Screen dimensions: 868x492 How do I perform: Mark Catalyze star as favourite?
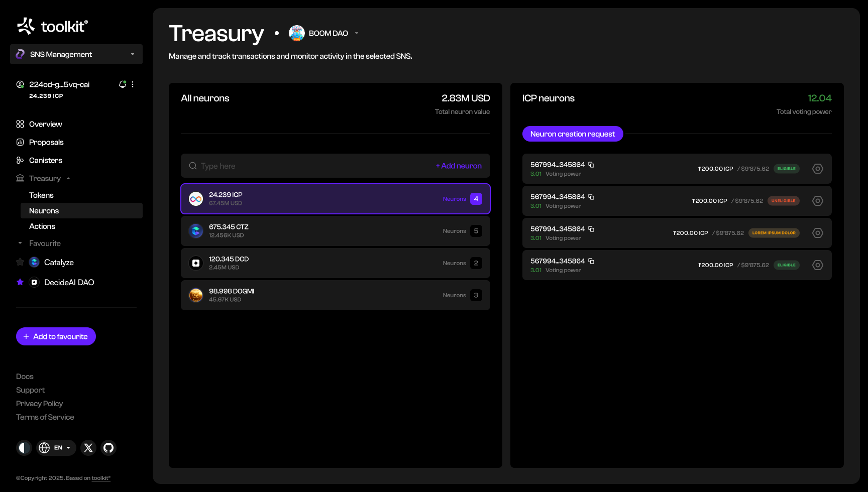pyautogui.click(x=20, y=262)
